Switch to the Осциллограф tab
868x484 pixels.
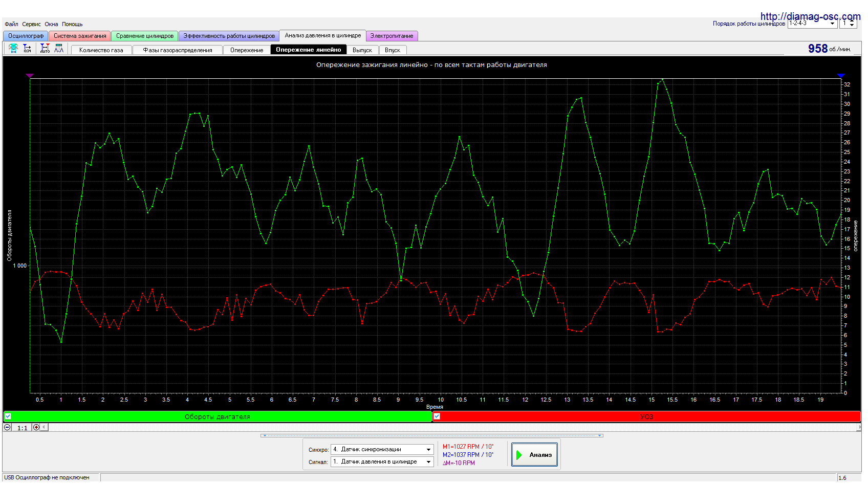pyautogui.click(x=26, y=36)
